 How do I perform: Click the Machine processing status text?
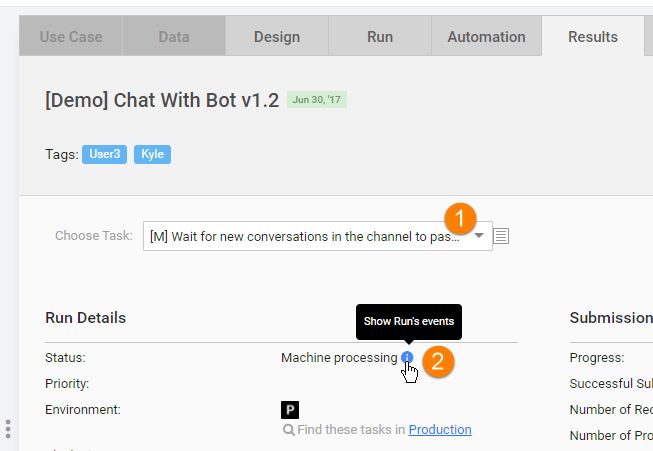[x=339, y=358]
